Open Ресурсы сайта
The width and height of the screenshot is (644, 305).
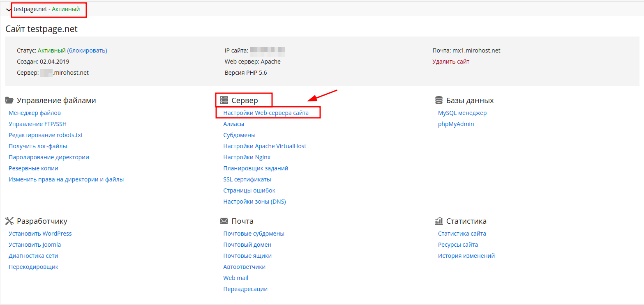click(x=458, y=245)
